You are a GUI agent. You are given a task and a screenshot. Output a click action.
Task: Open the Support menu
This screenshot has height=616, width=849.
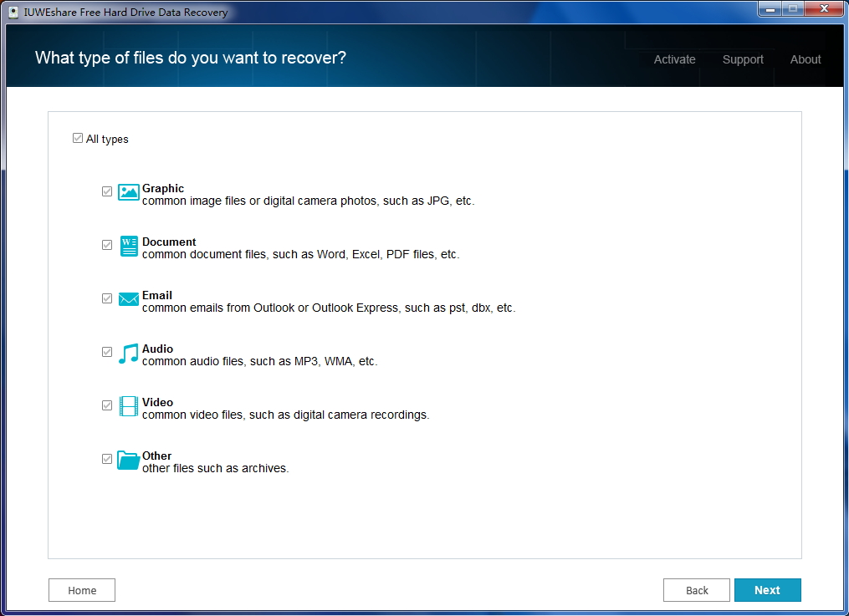click(x=743, y=59)
